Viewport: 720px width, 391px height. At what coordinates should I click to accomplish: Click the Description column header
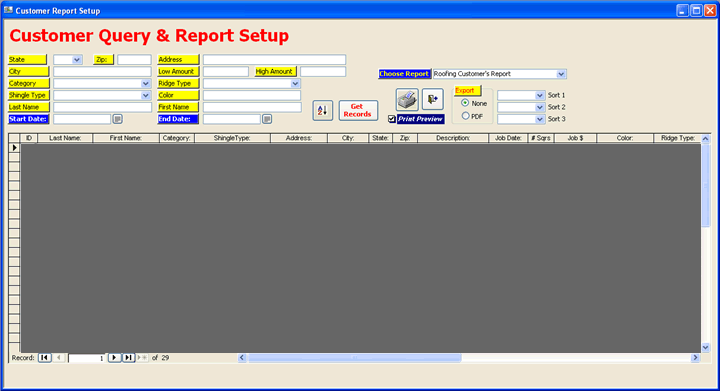[453, 138]
